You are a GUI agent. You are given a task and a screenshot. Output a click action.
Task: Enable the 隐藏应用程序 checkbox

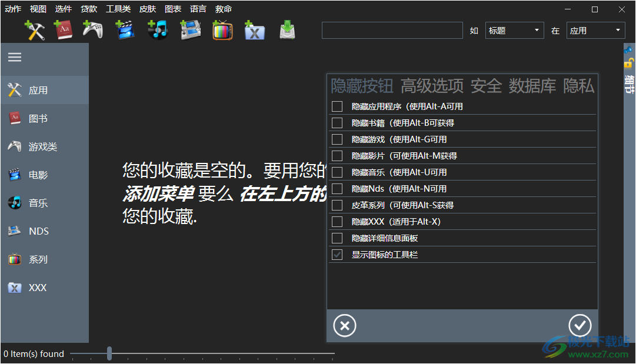pyautogui.click(x=337, y=106)
